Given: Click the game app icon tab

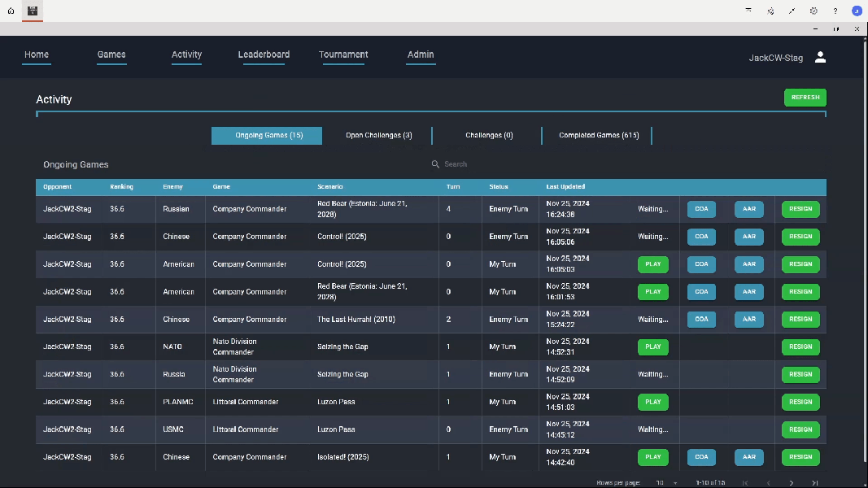Looking at the screenshot, I should click(33, 11).
